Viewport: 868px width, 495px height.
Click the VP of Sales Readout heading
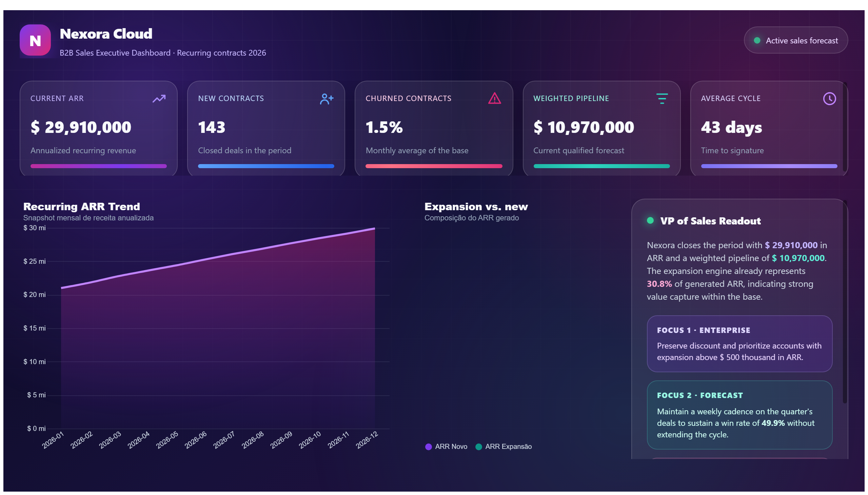tap(711, 221)
